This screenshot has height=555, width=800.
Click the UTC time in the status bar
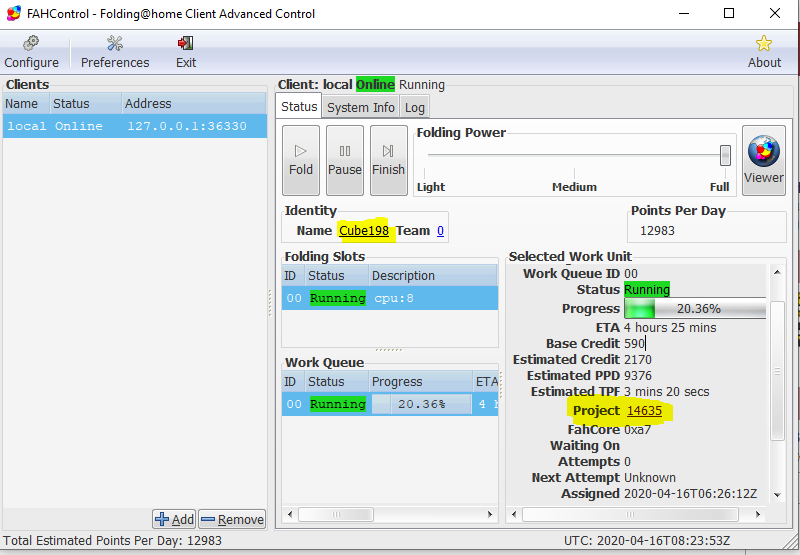tap(646, 541)
